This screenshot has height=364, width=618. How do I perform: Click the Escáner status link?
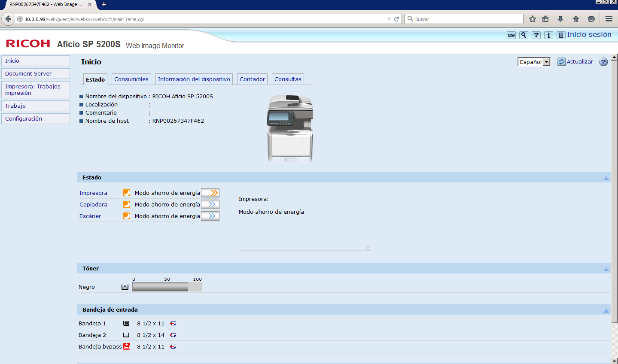(90, 216)
